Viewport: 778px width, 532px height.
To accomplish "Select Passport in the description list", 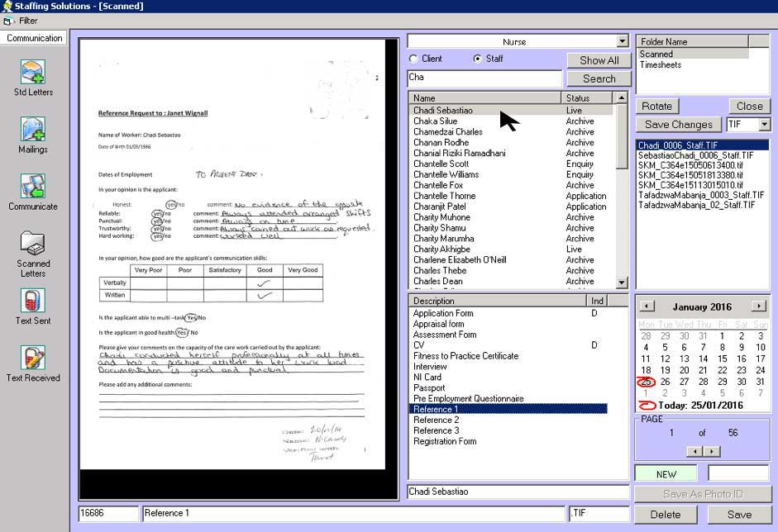I will (429, 388).
